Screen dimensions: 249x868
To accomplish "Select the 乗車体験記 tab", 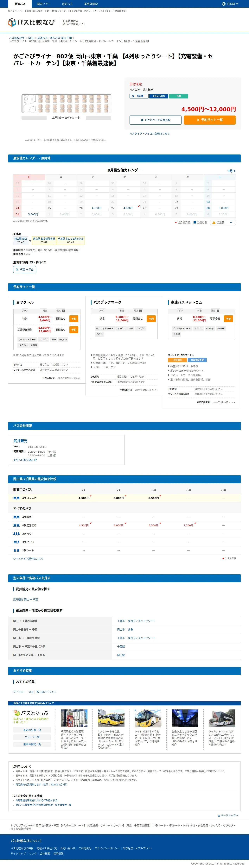I will (x=91, y=4).
